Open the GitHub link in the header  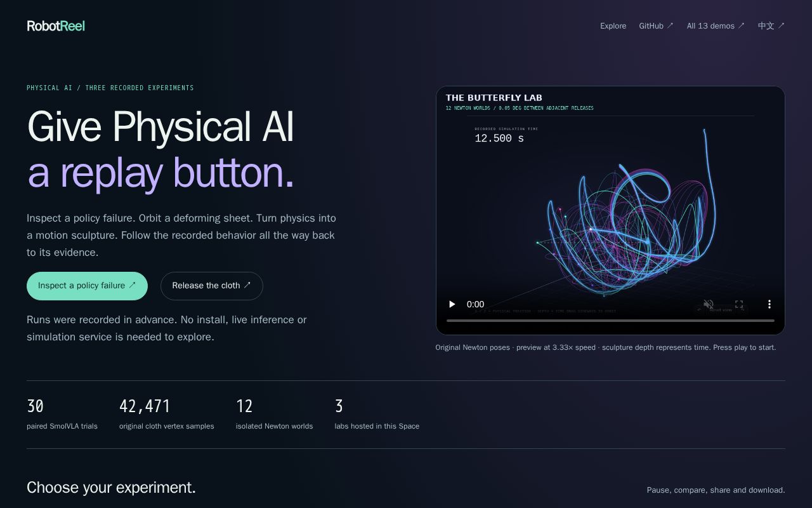pos(656,26)
